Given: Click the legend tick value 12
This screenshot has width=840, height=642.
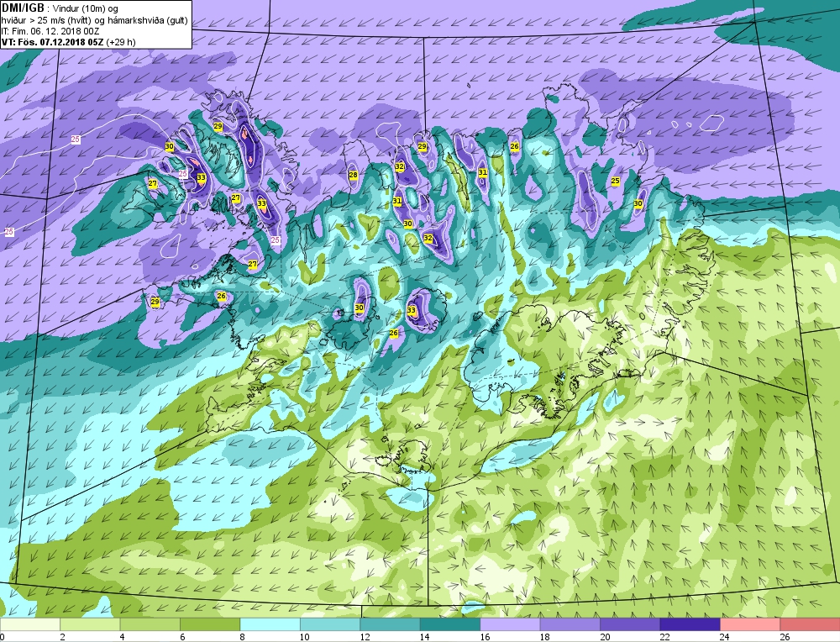Looking at the screenshot, I should click(x=365, y=637).
